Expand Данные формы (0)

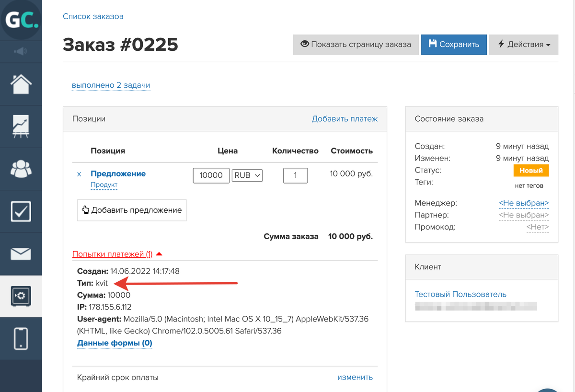pos(115,343)
